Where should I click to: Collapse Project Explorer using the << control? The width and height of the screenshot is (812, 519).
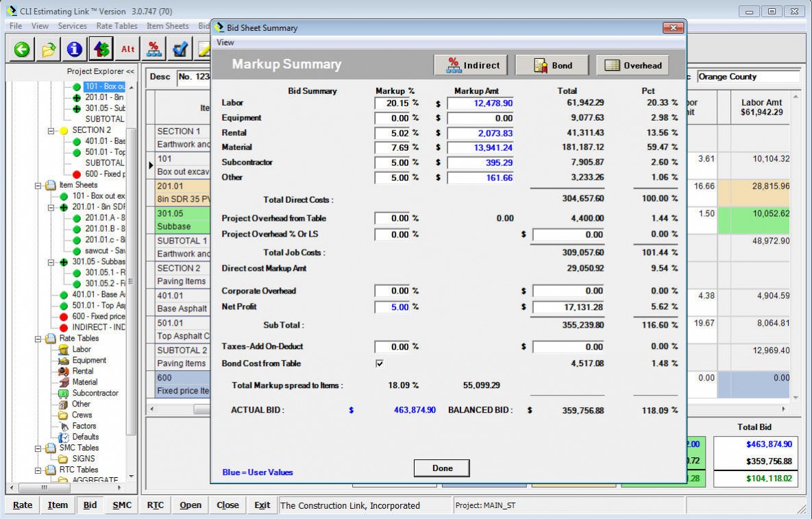tap(130, 71)
